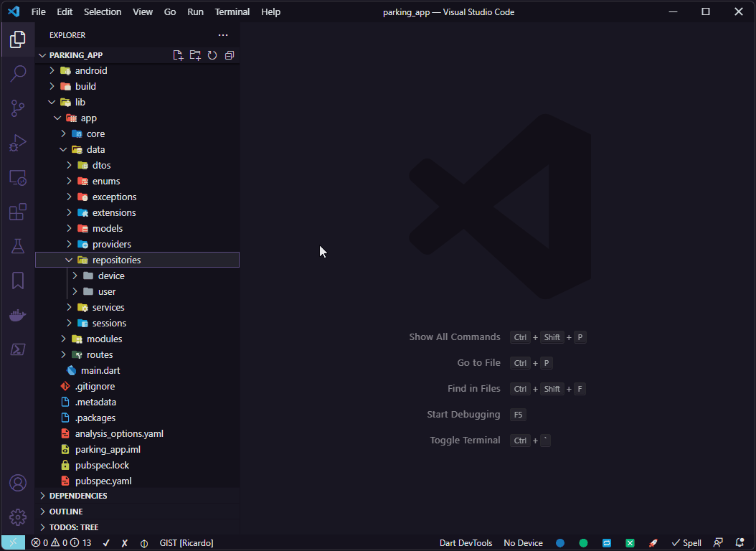
Task: Click the blue sync square status icon
Action: point(607,543)
